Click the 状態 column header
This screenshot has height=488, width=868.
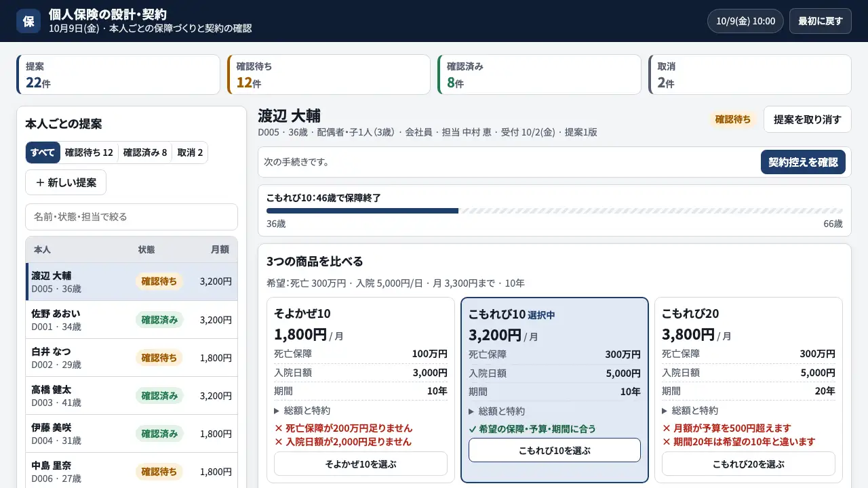[x=146, y=249]
